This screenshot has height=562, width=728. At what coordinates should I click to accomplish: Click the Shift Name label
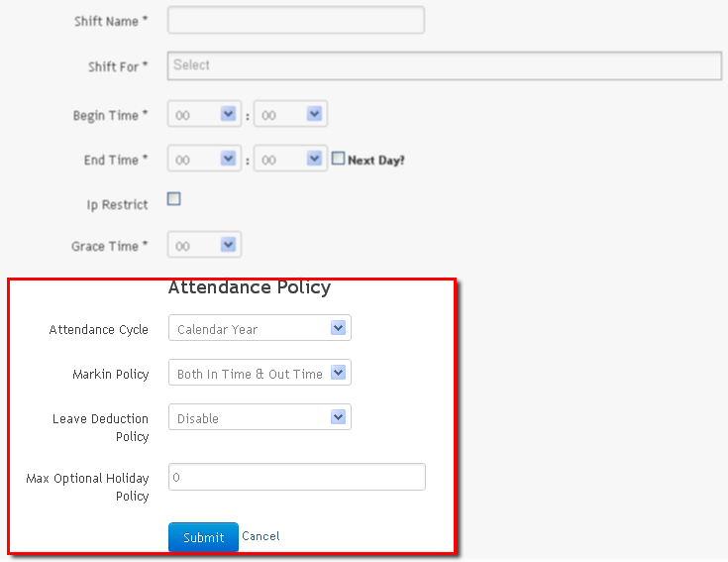click(x=111, y=22)
